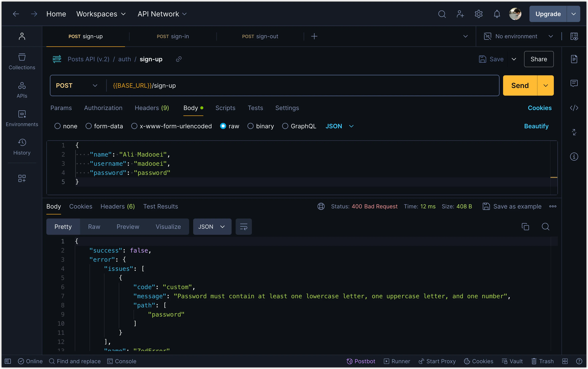The image size is (588, 369).
Task: Go forward with the right arrow icon
Action: point(34,14)
